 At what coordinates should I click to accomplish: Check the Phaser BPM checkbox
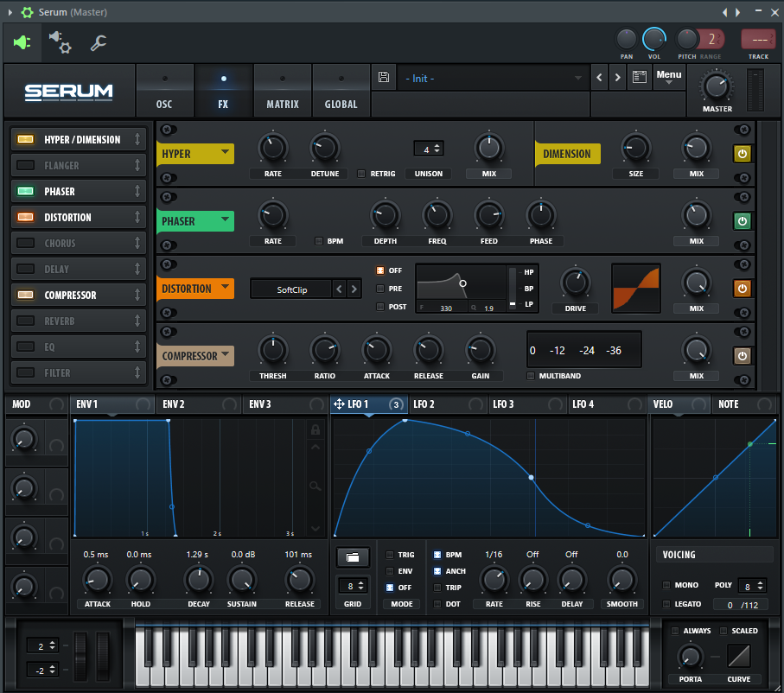point(318,241)
